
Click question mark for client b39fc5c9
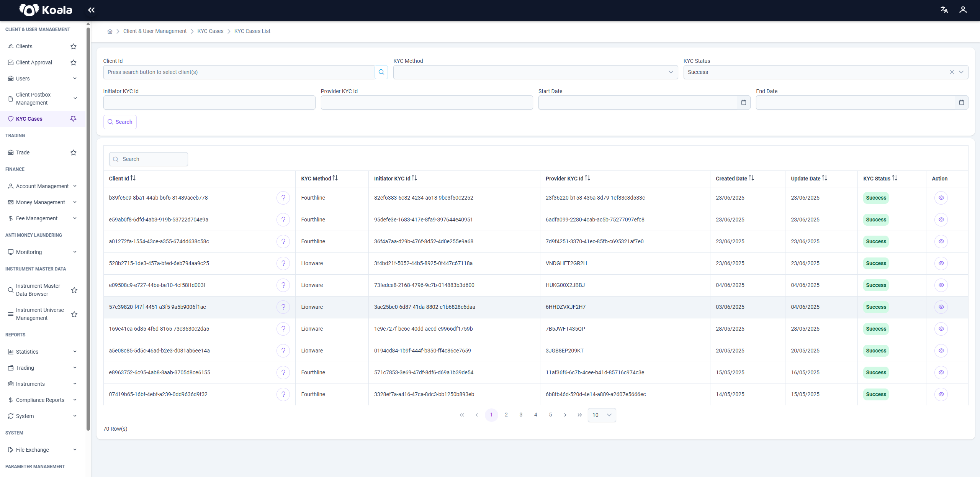[x=283, y=198]
